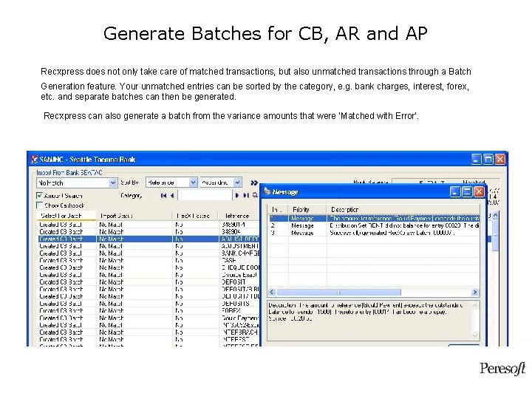Select the highlighted ADJUST row
The height and width of the screenshot is (399, 532).
[148, 239]
